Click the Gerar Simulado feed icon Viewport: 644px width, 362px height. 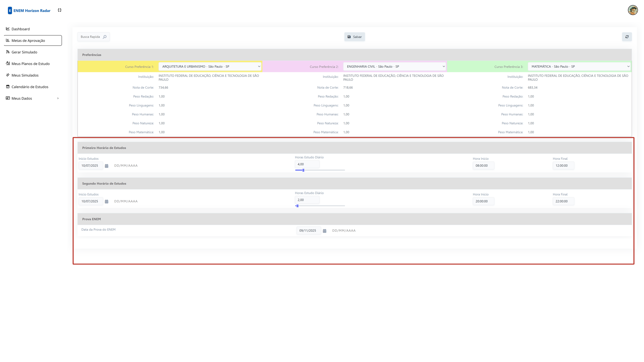point(8,52)
